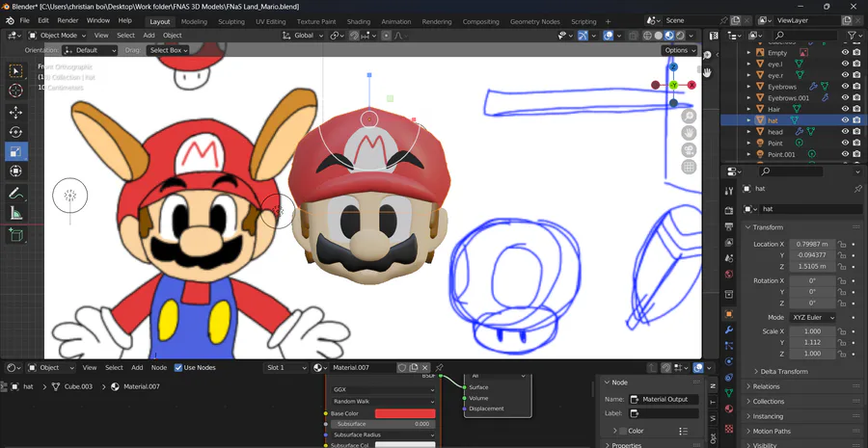Select the Annotate tool
Image resolution: width=868 pixels, height=448 pixels.
16,194
